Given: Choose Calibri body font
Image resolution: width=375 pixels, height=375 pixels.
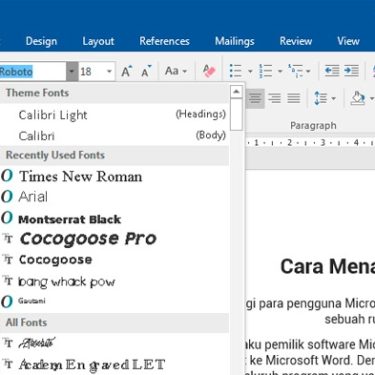Looking at the screenshot, I should tap(114, 136).
